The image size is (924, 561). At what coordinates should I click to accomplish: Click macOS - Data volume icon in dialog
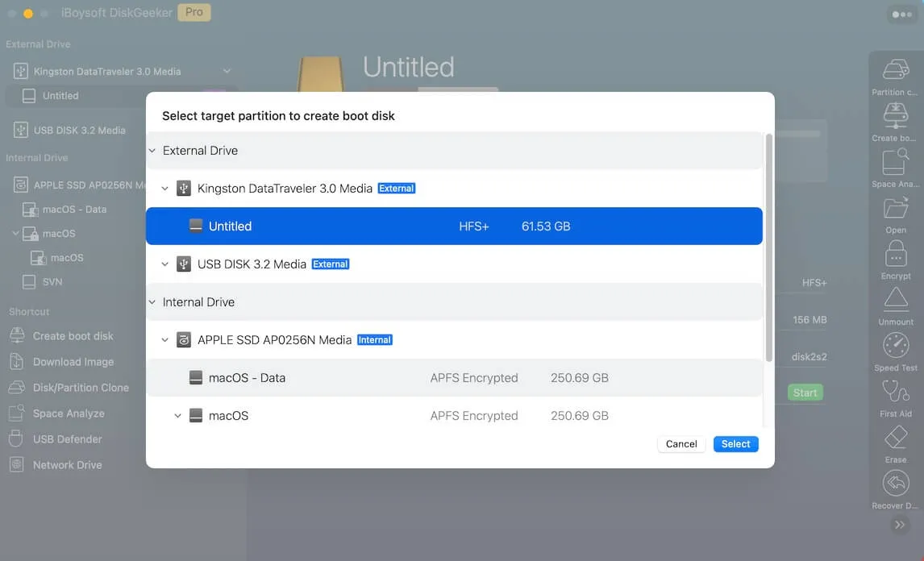(196, 378)
